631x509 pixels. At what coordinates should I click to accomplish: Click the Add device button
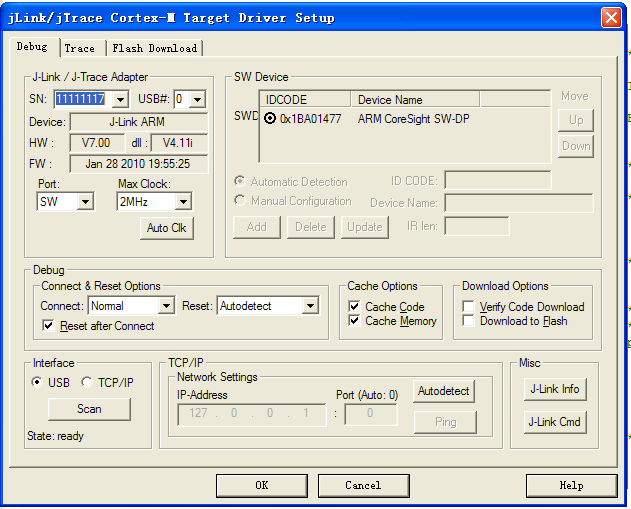[257, 227]
